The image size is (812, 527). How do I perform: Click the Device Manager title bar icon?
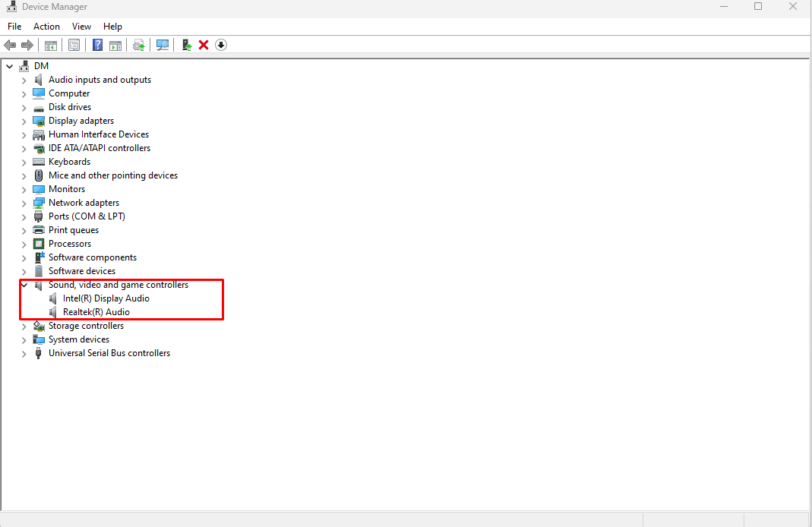click(x=11, y=7)
